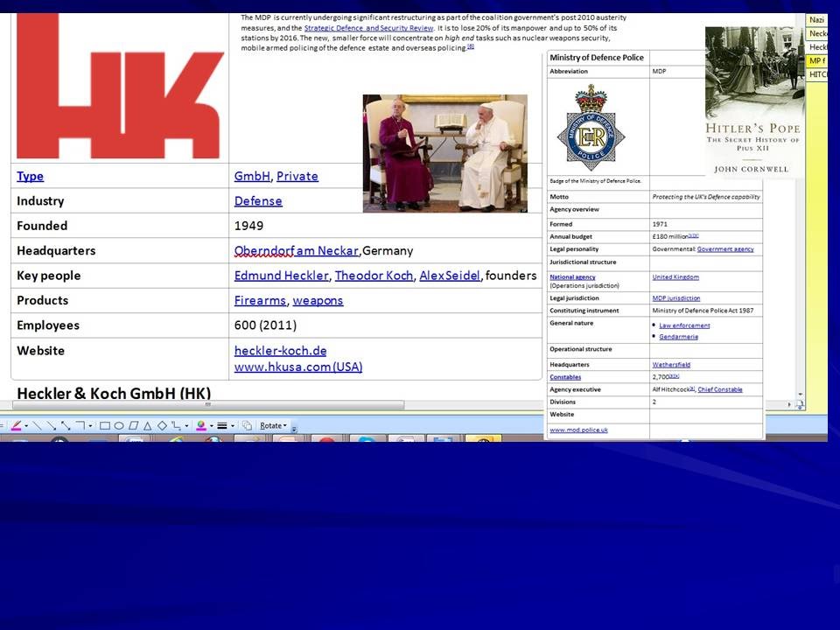Follow the weapons products link
The image size is (840, 630).
[318, 300]
